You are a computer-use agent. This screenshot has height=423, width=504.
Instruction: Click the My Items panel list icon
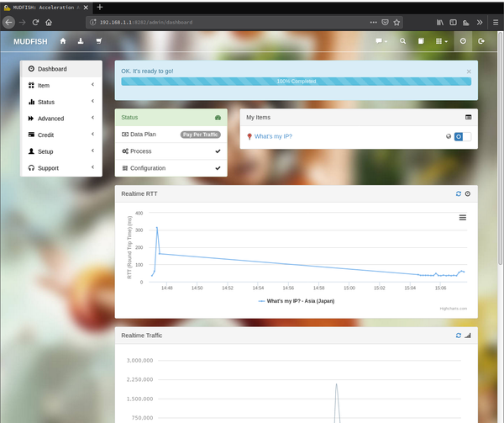pyautogui.click(x=468, y=118)
